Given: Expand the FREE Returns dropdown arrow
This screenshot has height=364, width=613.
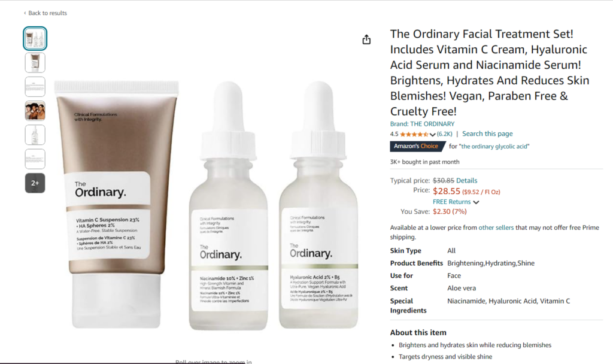Looking at the screenshot, I should click(476, 202).
